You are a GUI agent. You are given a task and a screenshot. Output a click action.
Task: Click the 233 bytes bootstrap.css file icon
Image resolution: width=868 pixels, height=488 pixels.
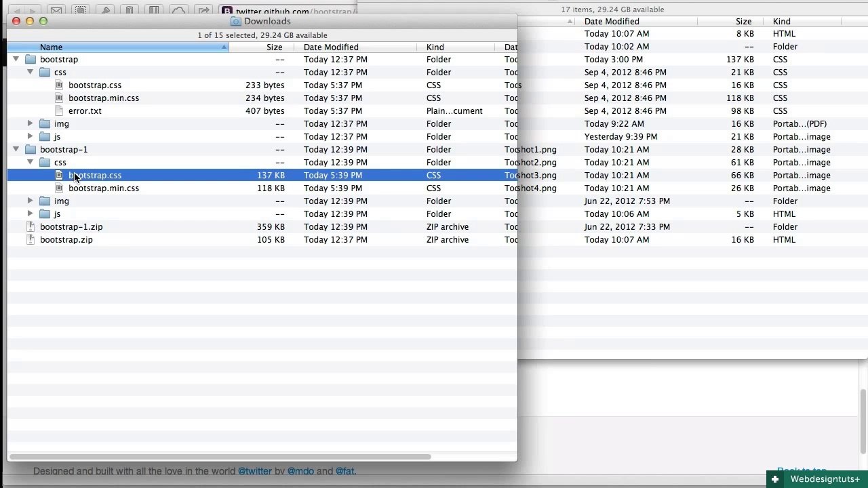(x=59, y=85)
